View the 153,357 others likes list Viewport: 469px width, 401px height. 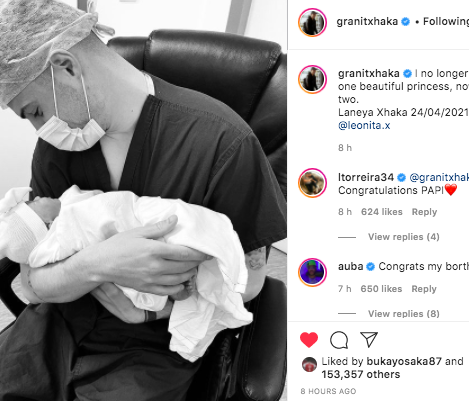[361, 374]
